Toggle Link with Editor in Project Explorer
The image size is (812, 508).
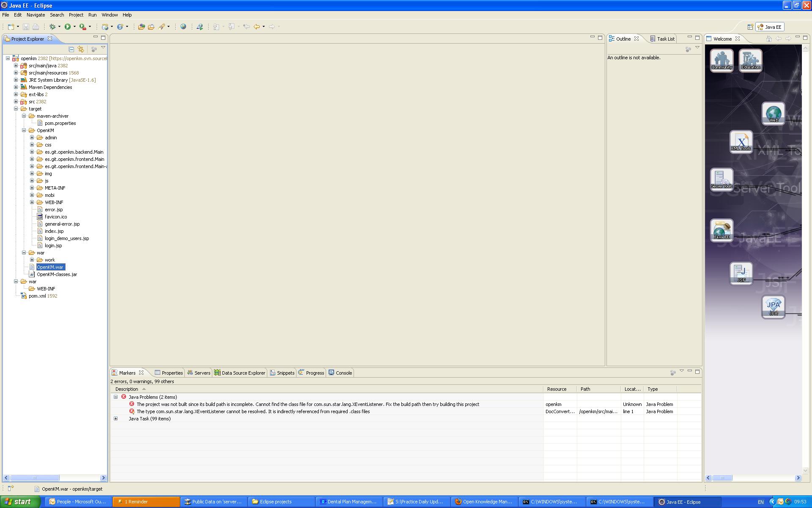point(81,49)
